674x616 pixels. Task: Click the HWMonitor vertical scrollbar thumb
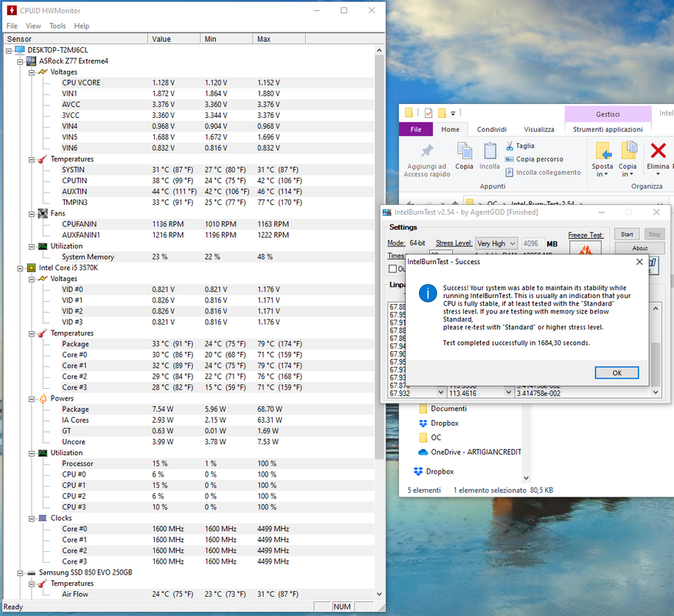click(379, 258)
